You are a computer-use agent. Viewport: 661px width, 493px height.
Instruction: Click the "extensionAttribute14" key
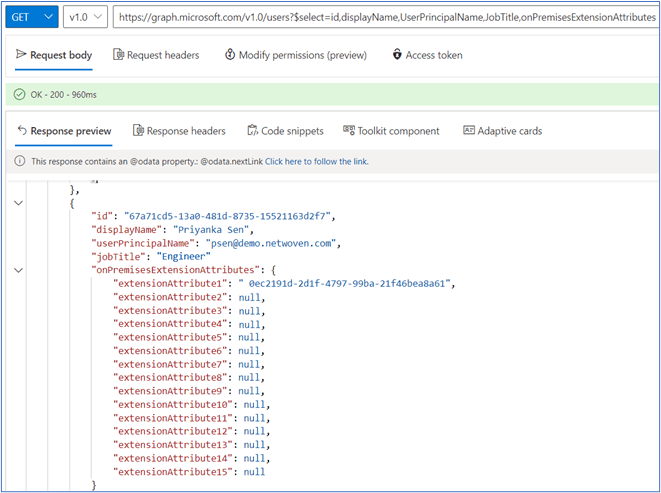pyautogui.click(x=172, y=458)
